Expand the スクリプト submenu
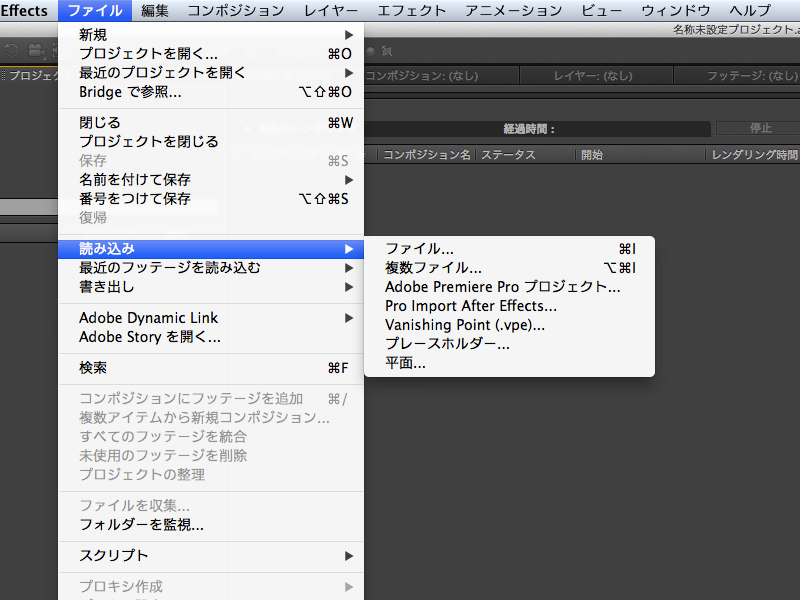The height and width of the screenshot is (600, 800). [211, 556]
